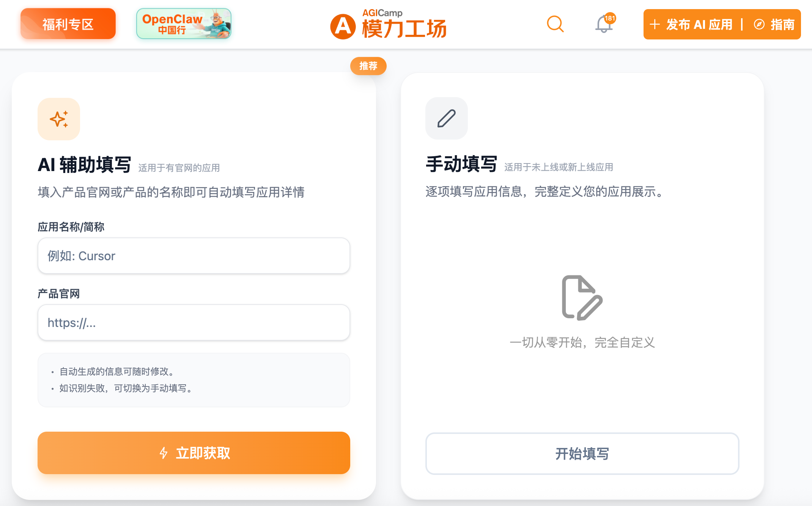Click the plus icon beside 发布 AI 应用
Image resolution: width=812 pixels, height=506 pixels.
click(655, 25)
